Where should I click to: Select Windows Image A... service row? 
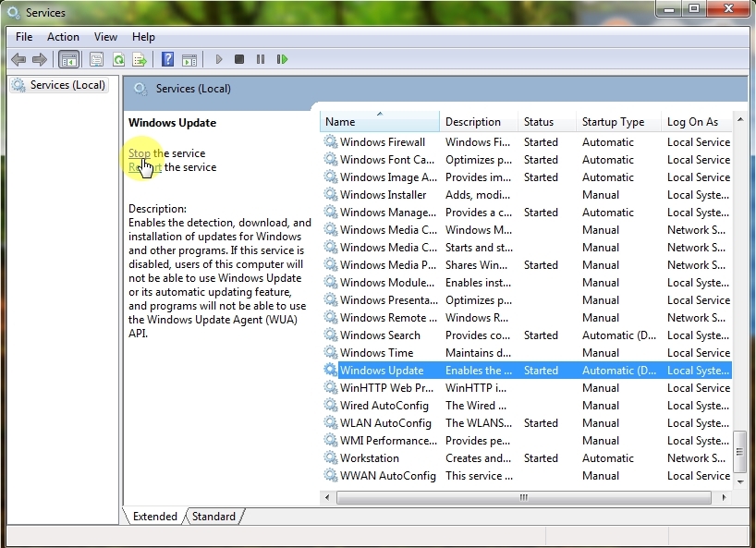click(527, 177)
